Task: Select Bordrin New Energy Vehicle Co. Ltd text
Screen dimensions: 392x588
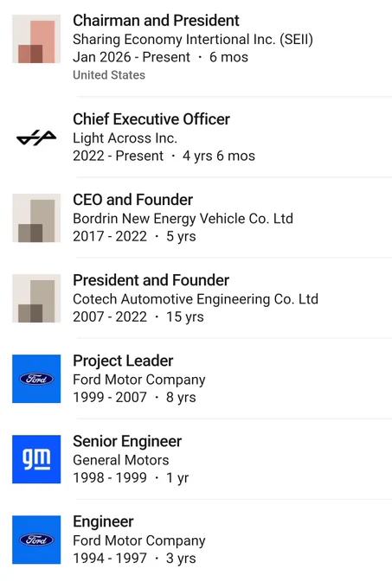Action: tap(183, 219)
